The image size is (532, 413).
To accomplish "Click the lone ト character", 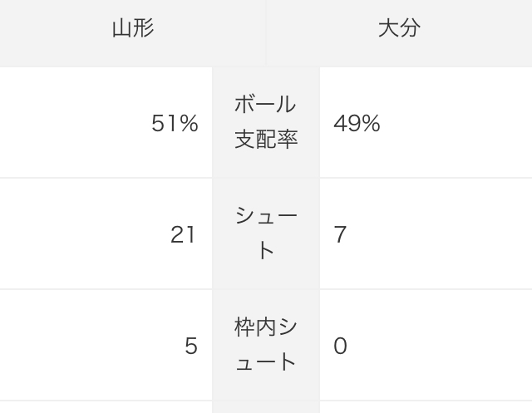I will [265, 251].
